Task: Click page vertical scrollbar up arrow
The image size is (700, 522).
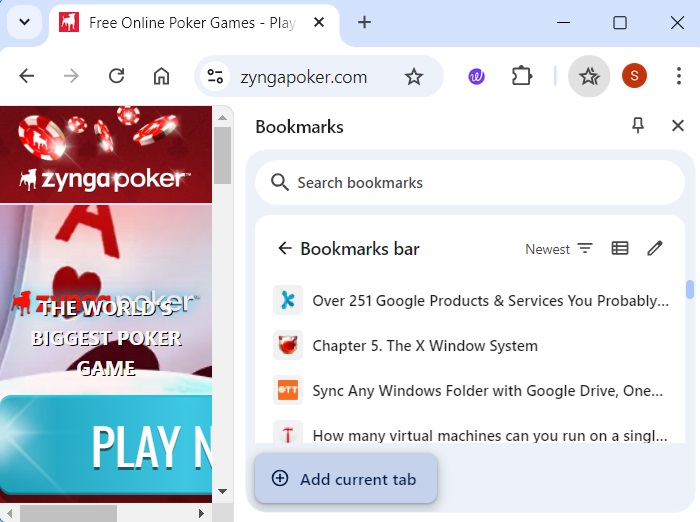Action: click(x=222, y=117)
